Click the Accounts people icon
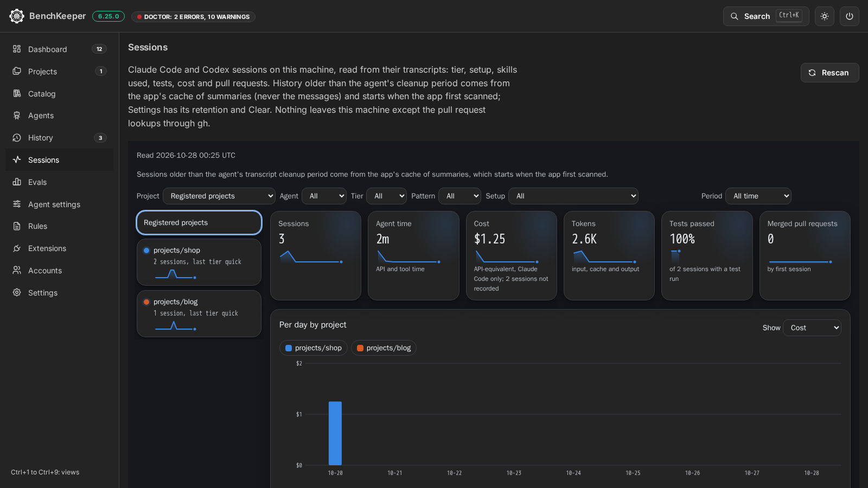 coord(17,270)
